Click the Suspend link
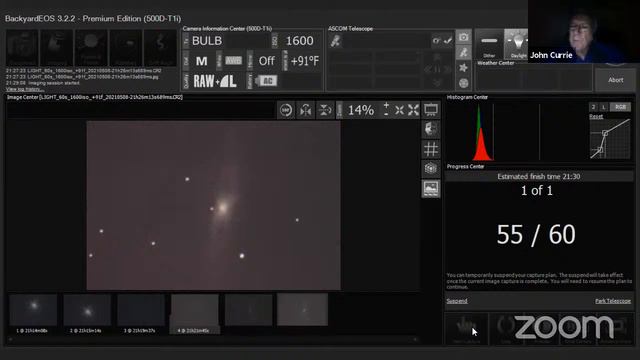This screenshot has height=360, width=640. pos(457,301)
